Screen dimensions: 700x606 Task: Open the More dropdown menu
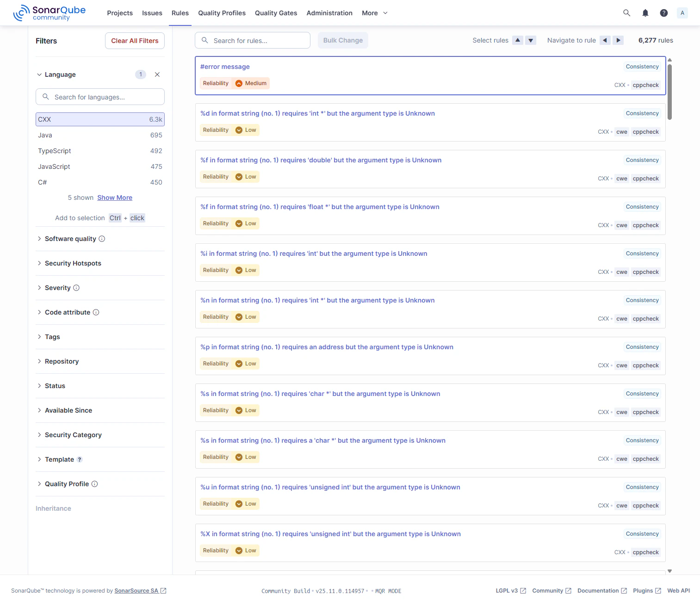375,13
